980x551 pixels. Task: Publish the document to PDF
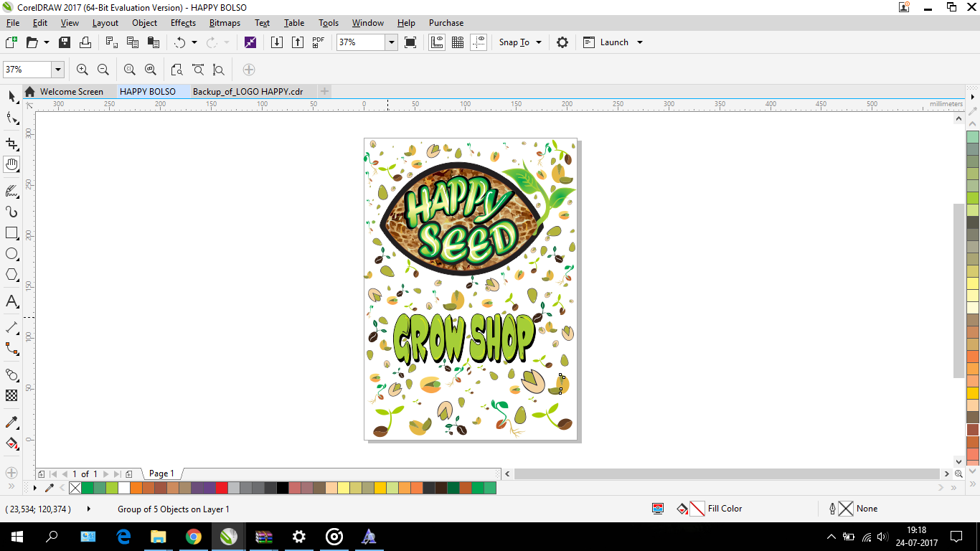point(319,42)
